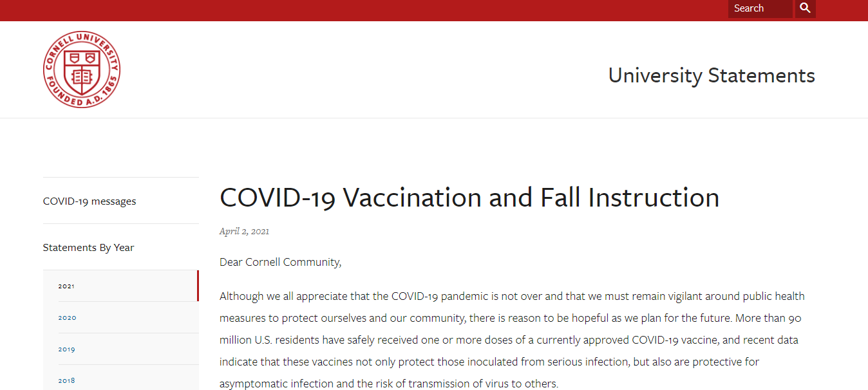This screenshot has height=390, width=868.
Task: Click the red active marker beside 2021
Action: (198, 286)
